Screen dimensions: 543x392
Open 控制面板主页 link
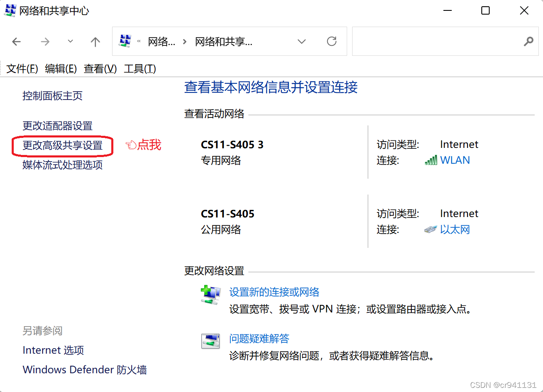pyautogui.click(x=53, y=96)
